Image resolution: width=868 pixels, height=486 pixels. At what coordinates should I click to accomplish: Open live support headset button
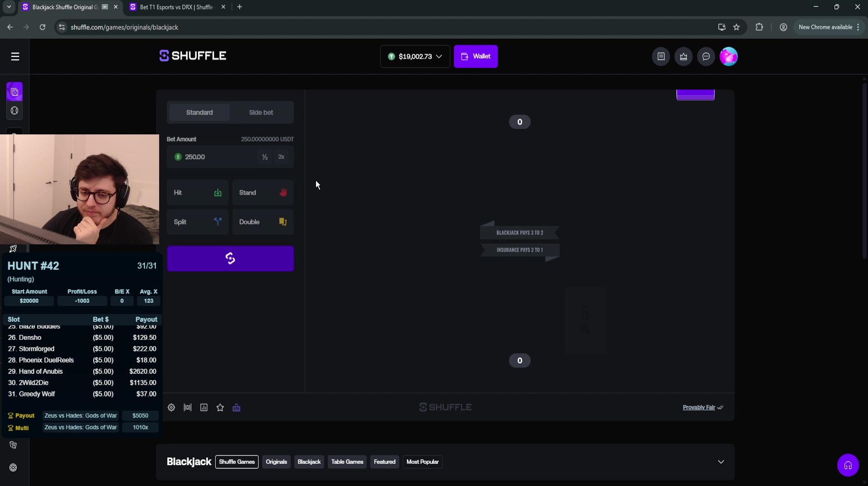[x=848, y=465]
